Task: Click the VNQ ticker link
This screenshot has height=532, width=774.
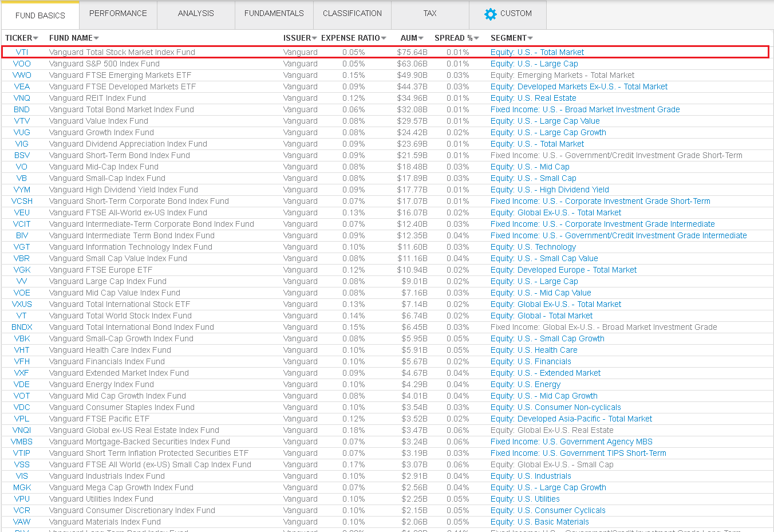Action: (22, 98)
